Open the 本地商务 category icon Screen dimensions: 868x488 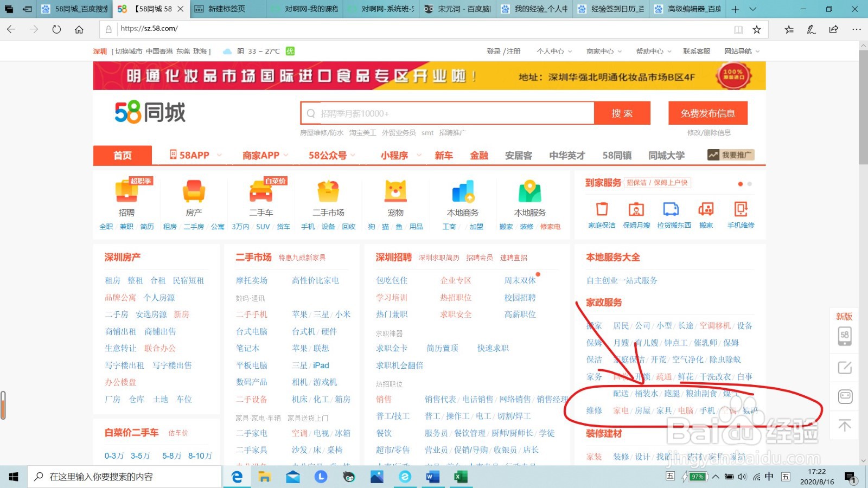(463, 191)
